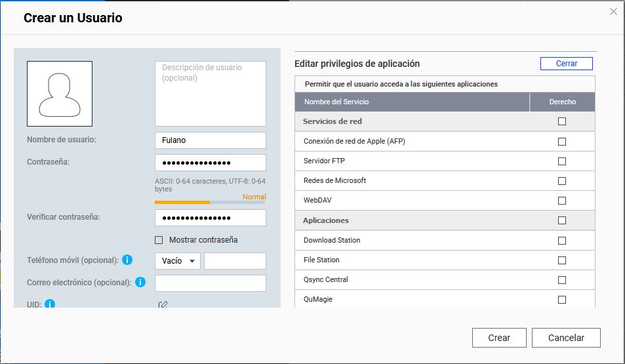Open the Vacío country code dropdown
The height and width of the screenshot is (364, 625).
(178, 261)
